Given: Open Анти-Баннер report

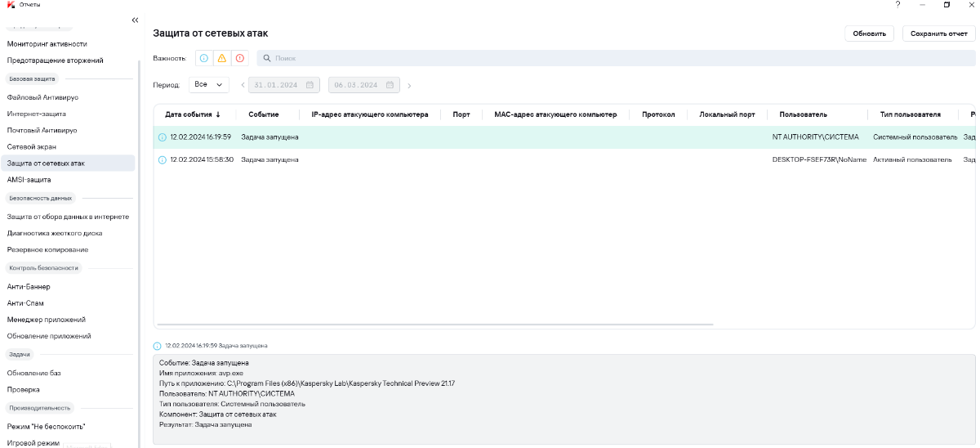Looking at the screenshot, I should pos(29,287).
